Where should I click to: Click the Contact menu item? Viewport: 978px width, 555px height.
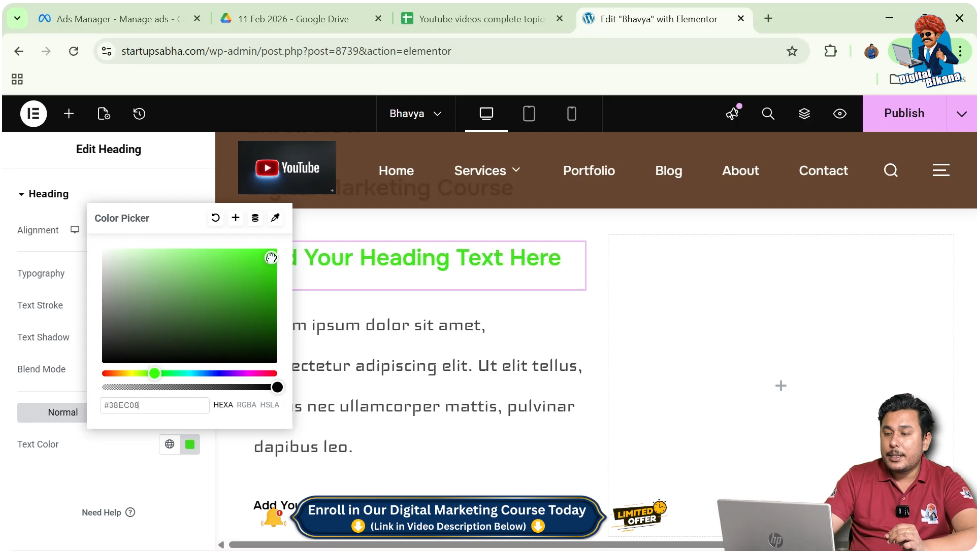823,170
